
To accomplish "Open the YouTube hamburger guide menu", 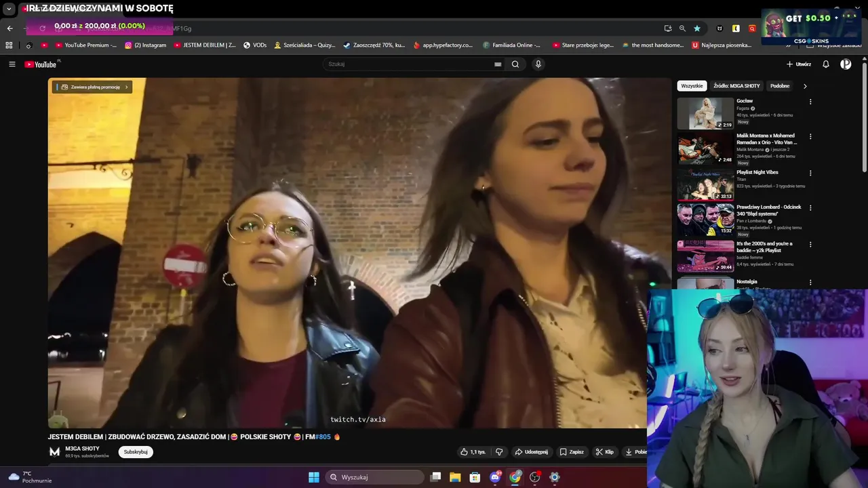I will pos(12,64).
